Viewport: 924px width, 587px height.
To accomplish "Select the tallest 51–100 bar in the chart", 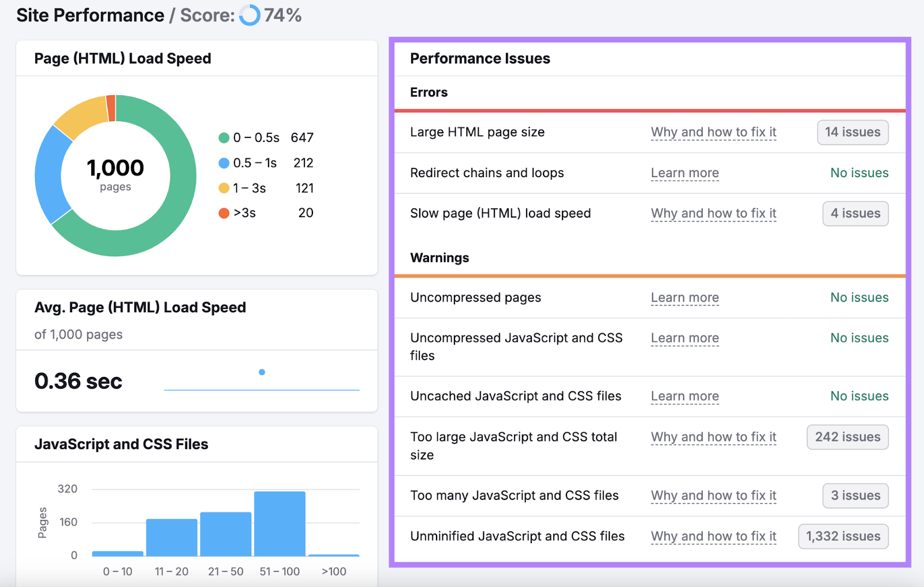I will pos(280,522).
